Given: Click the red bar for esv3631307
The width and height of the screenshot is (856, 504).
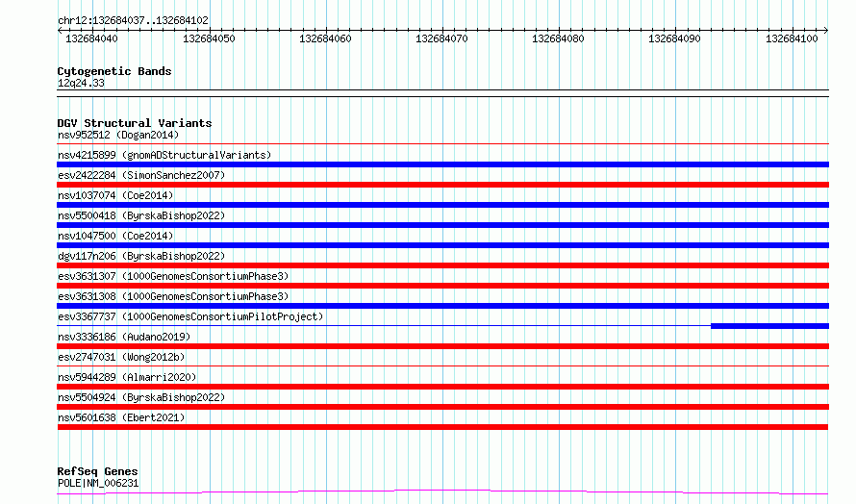Looking at the screenshot, I should [442, 286].
